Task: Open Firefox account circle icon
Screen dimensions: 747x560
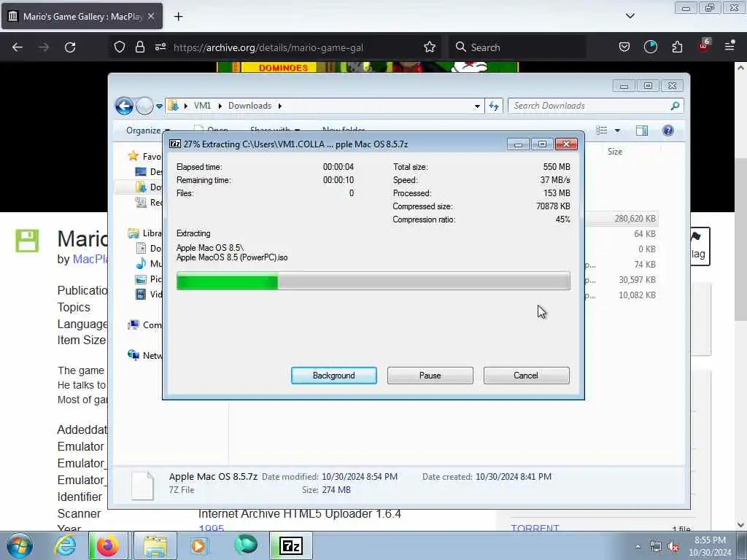Action: coord(650,47)
